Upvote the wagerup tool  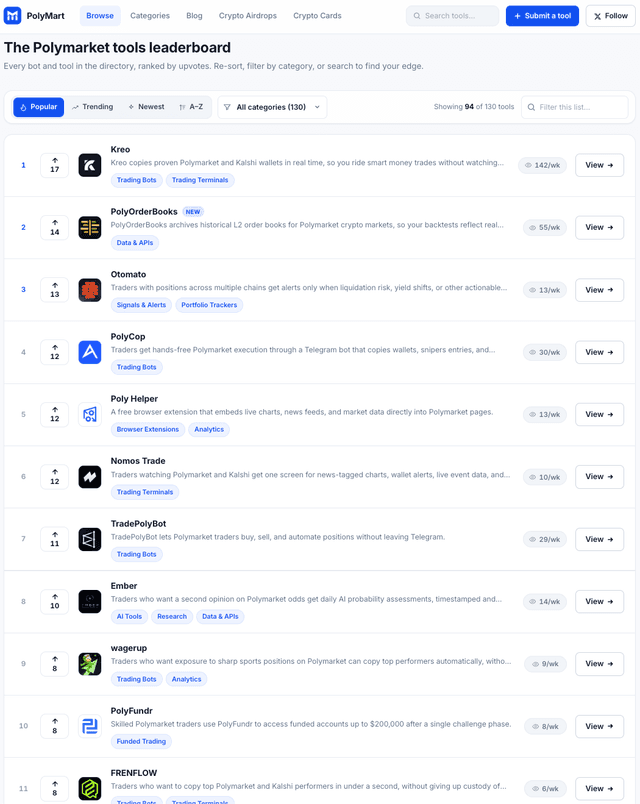pyautogui.click(x=54, y=664)
